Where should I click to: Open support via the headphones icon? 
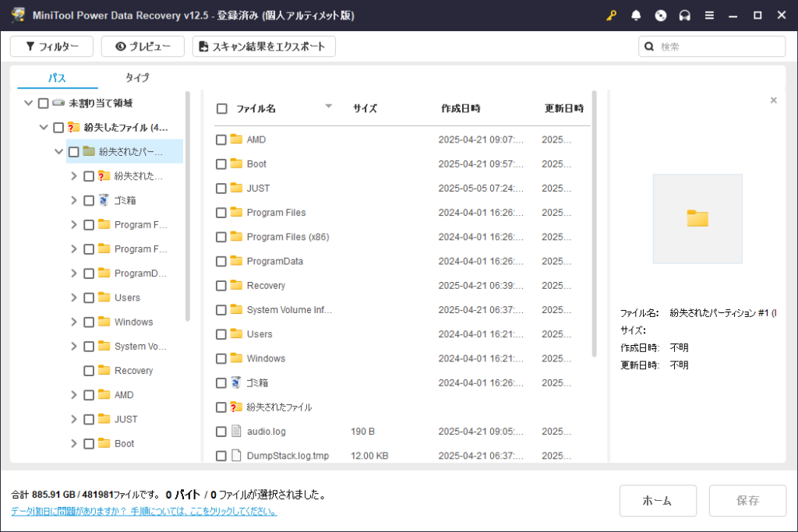click(x=684, y=16)
